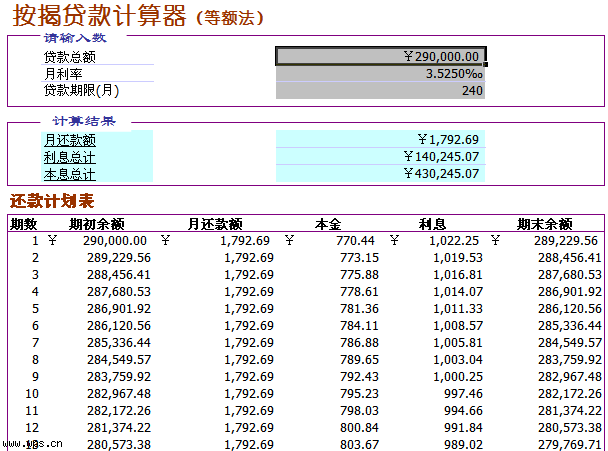Select period 1 principal cell 770.44
The height and width of the screenshot is (451, 608).
[356, 241]
